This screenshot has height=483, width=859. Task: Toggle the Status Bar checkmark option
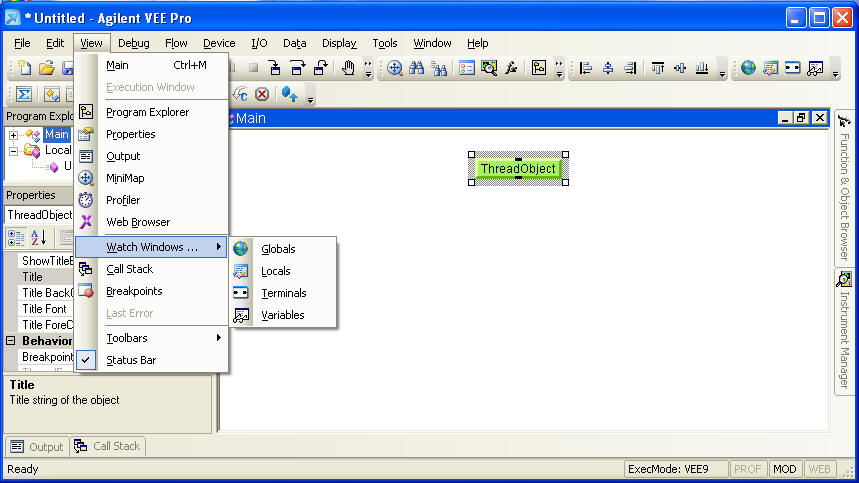pos(130,360)
